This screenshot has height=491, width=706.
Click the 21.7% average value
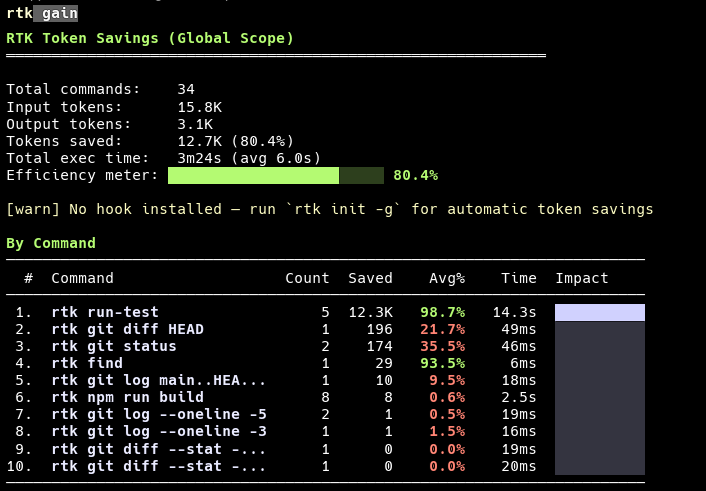443,329
